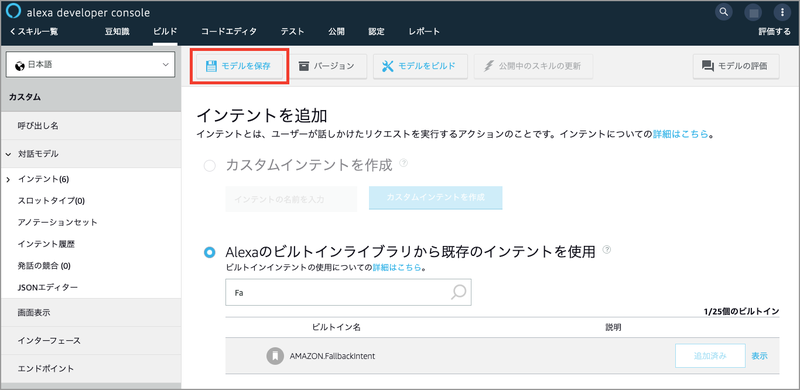Open the user account square icon
The image size is (800, 390).
[753, 12]
